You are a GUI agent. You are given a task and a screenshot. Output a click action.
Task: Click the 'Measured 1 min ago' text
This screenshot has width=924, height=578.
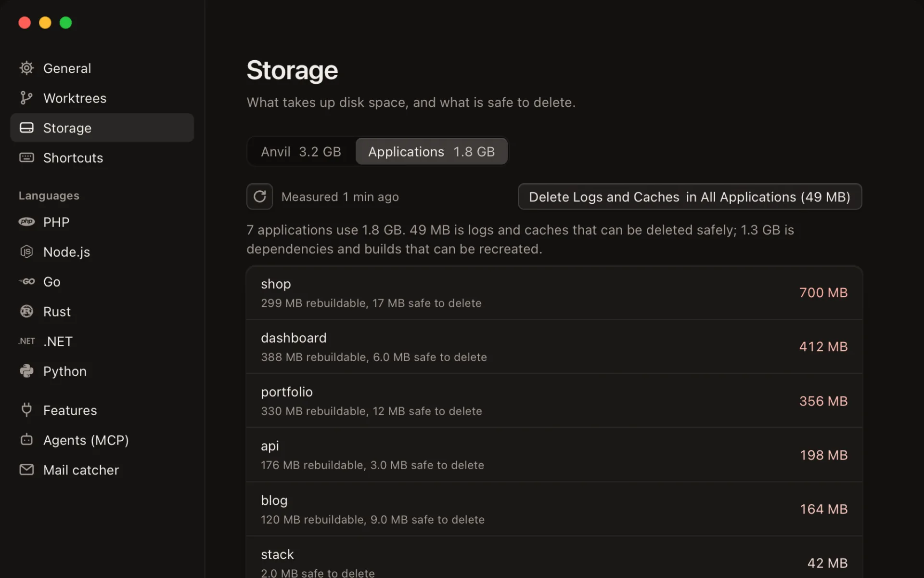pos(340,197)
